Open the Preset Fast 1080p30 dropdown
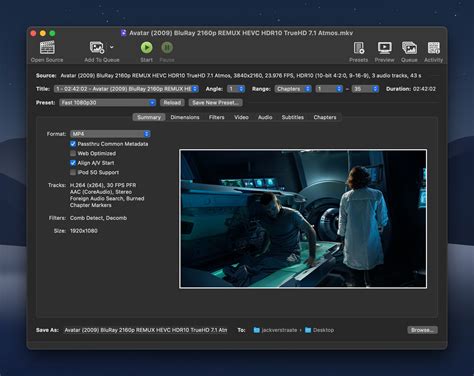This screenshot has width=474, height=376. (108, 103)
